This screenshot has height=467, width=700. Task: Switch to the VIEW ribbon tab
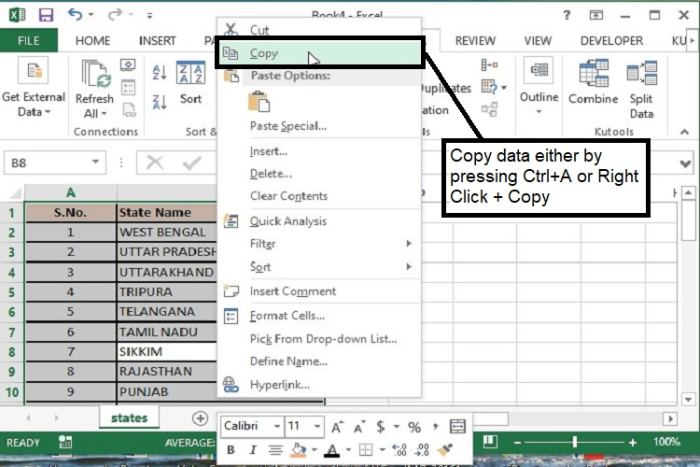(x=538, y=41)
